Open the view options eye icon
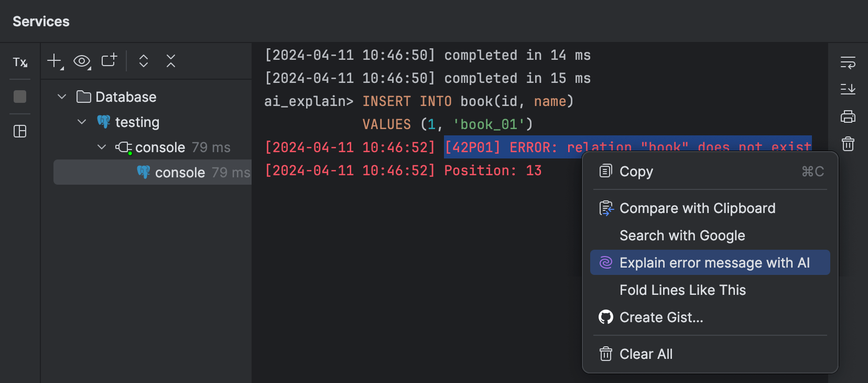The image size is (868, 383). point(81,61)
